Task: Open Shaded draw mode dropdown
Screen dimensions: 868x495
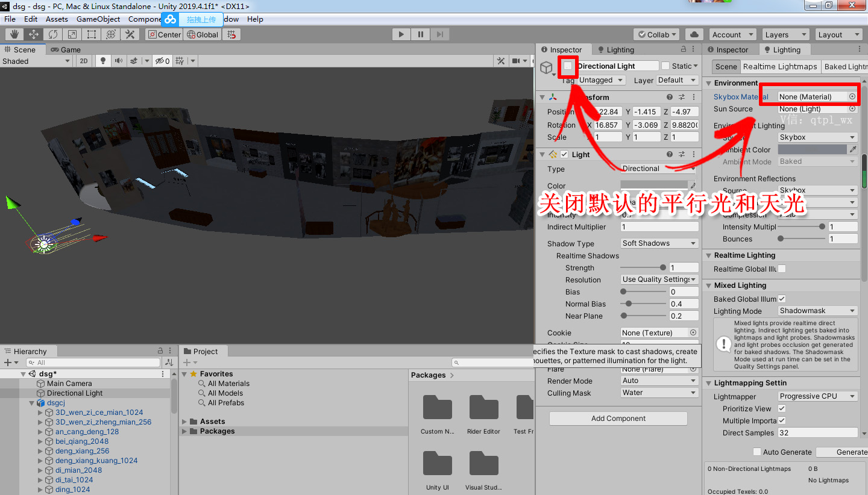Action: pos(36,61)
